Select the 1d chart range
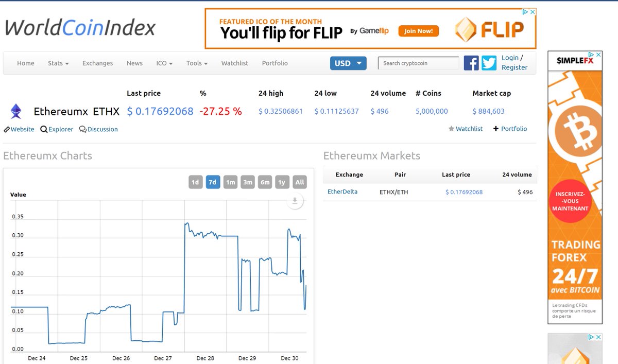The image size is (618, 364). pyautogui.click(x=195, y=182)
